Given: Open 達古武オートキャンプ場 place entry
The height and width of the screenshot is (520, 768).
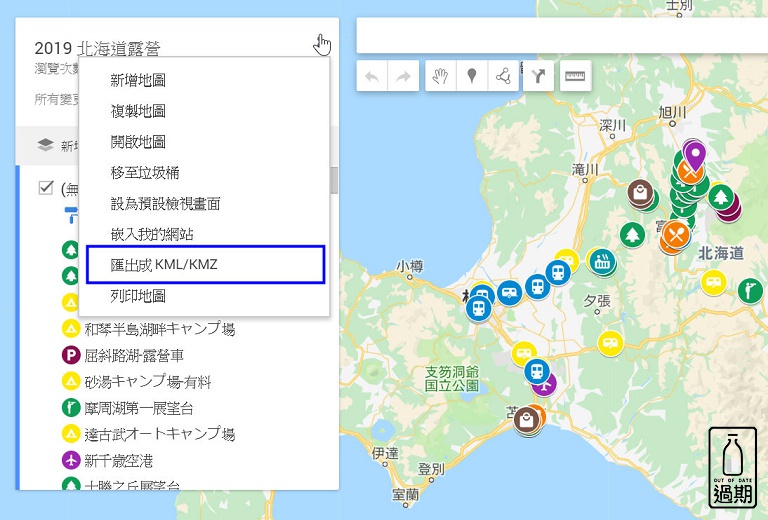Looking at the screenshot, I should [x=160, y=434].
